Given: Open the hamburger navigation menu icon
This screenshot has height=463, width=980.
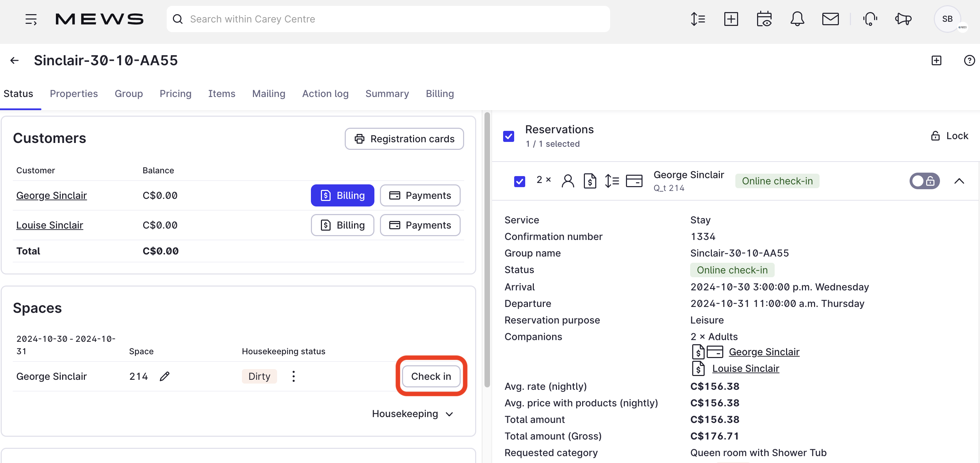Looking at the screenshot, I should point(31,19).
